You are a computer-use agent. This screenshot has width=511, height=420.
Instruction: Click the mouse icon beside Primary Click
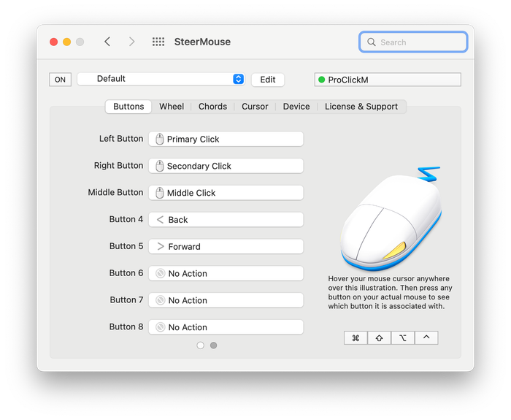[159, 139]
